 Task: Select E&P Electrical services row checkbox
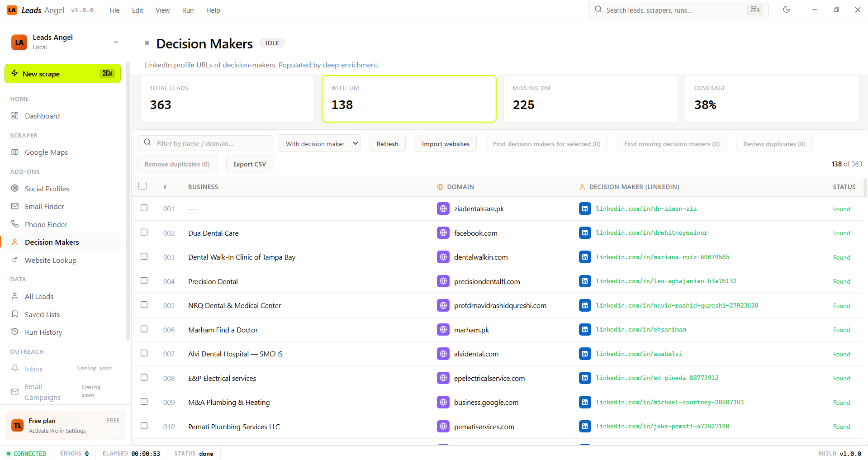[144, 378]
